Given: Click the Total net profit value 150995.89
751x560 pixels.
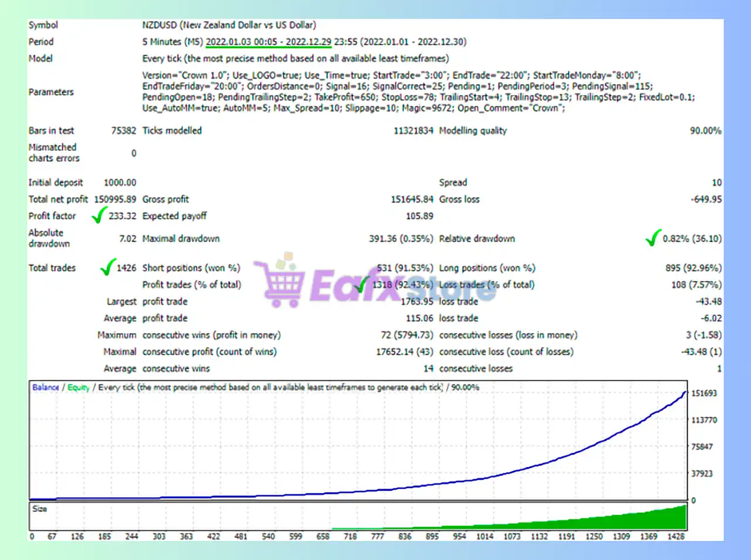Looking at the screenshot, I should [115, 199].
